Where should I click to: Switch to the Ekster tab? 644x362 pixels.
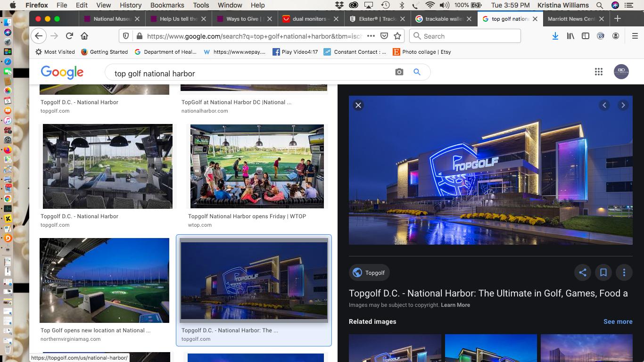tap(376, 19)
